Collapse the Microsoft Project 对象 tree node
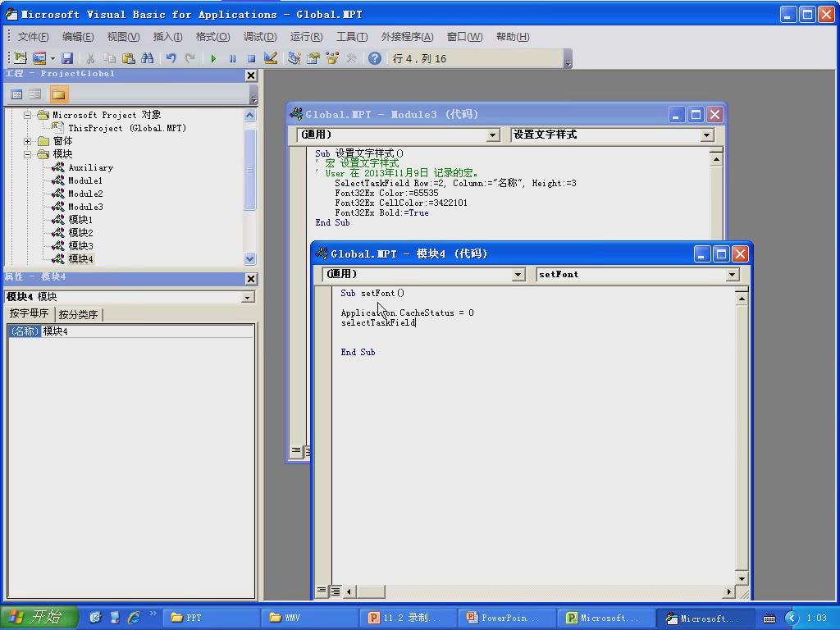The height and width of the screenshot is (630, 840). tap(27, 115)
